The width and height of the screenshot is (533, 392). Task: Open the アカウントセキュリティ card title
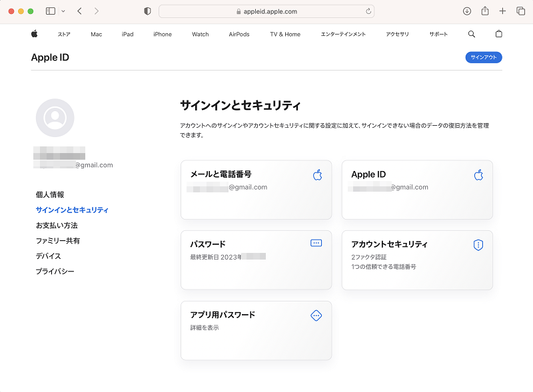coord(390,244)
